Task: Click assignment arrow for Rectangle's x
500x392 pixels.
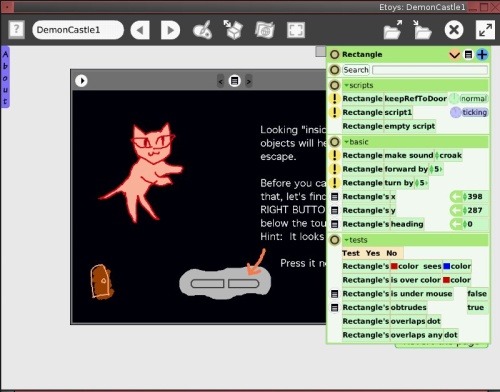Action: (x=455, y=197)
